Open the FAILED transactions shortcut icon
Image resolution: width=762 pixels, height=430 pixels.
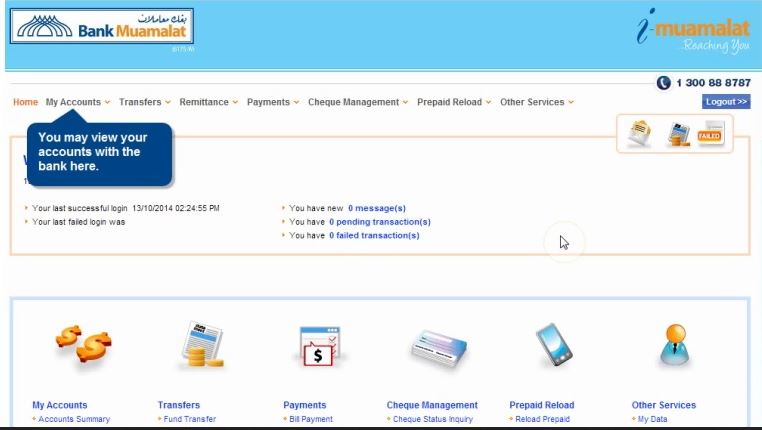pyautogui.click(x=710, y=133)
